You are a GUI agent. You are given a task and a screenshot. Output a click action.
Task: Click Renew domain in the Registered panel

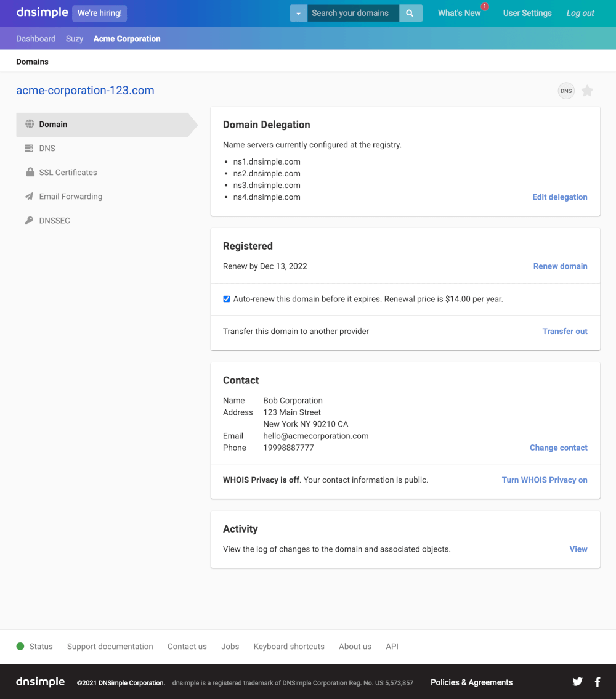click(x=560, y=266)
